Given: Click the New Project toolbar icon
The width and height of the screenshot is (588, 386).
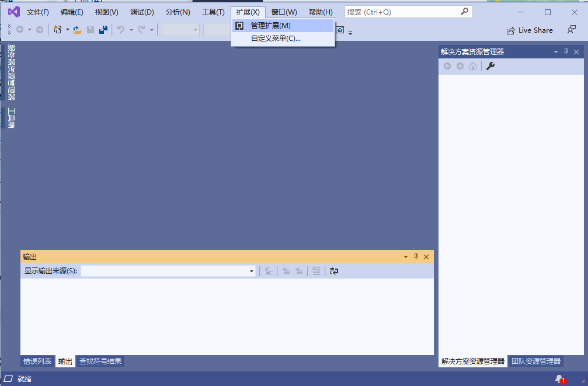Looking at the screenshot, I should coord(57,29).
